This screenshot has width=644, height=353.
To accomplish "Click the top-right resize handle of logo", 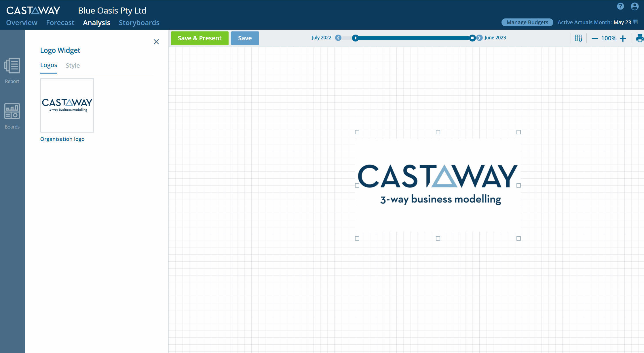I will pyautogui.click(x=519, y=132).
